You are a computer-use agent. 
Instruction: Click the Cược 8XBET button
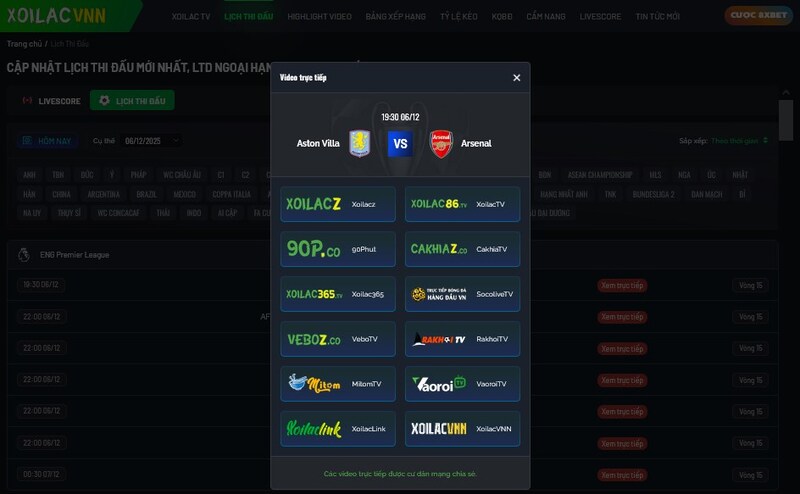(755, 17)
